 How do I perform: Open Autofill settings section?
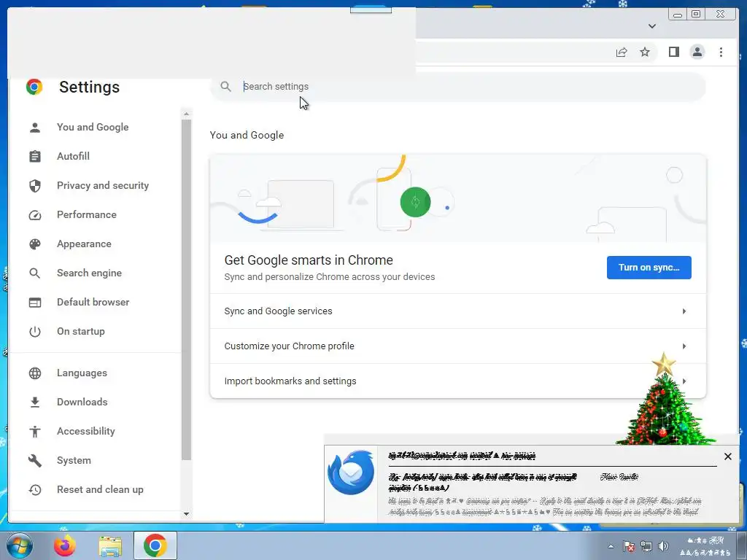point(73,156)
